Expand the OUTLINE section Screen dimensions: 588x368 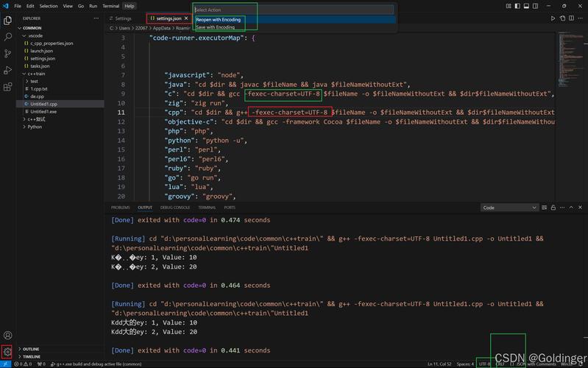point(31,349)
